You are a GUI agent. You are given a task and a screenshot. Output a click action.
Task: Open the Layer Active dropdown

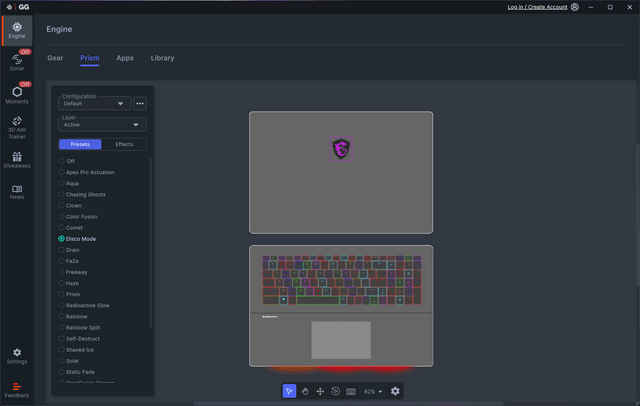[x=102, y=124]
